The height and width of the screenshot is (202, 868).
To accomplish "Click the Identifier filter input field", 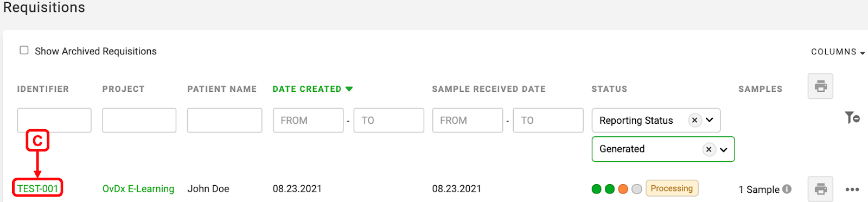I will (x=54, y=120).
